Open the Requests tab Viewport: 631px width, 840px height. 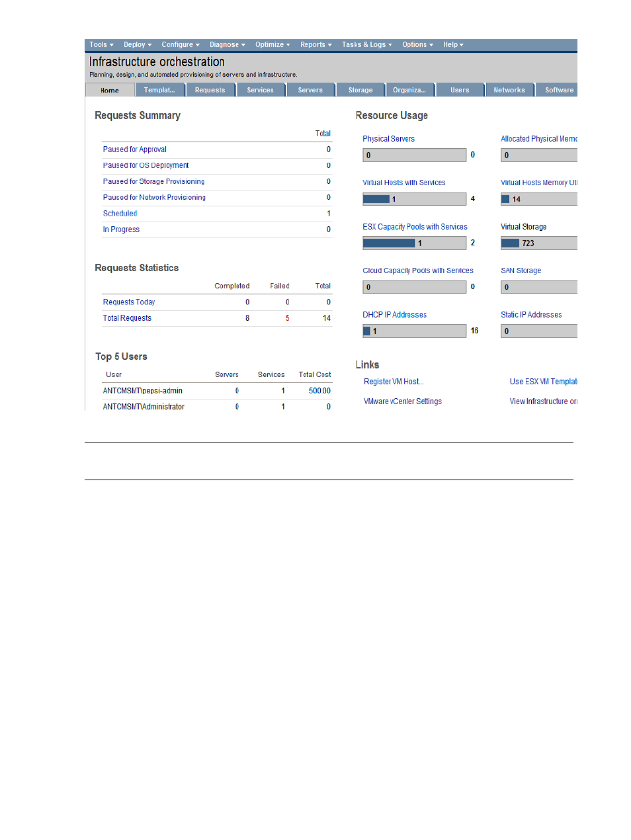210,90
